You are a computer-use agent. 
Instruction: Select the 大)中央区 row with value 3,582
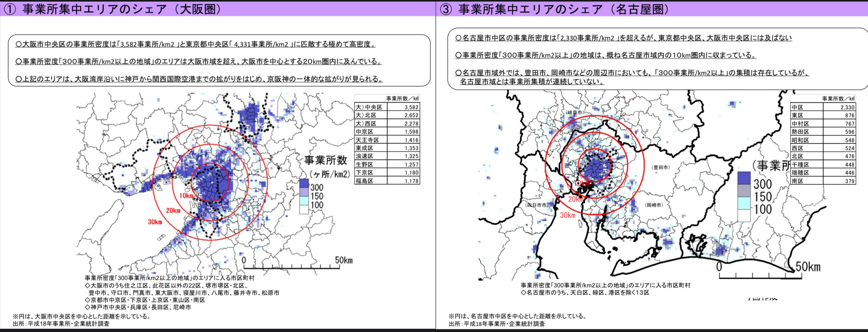pos(387,107)
